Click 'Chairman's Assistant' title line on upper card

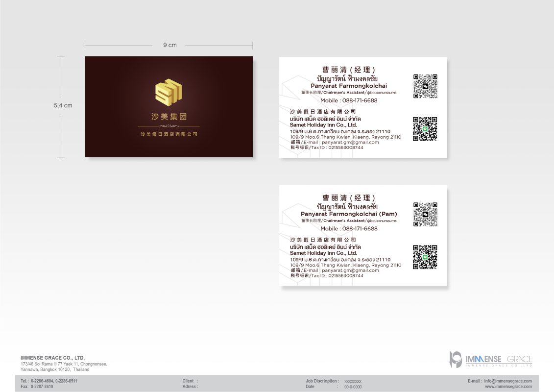coord(349,93)
